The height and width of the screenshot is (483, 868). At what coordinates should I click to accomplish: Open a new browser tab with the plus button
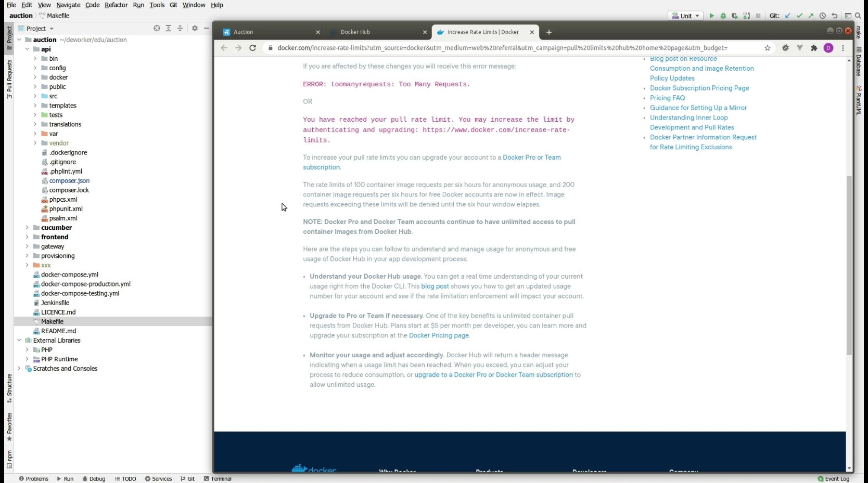point(549,32)
